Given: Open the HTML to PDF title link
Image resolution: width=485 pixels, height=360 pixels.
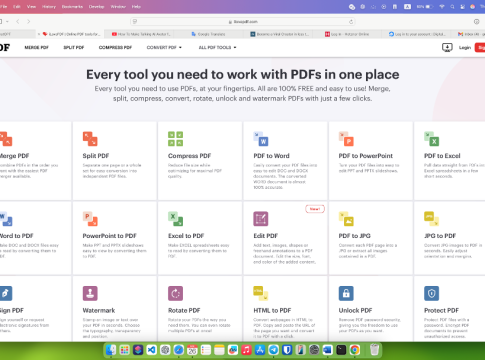Looking at the screenshot, I should [272, 310].
